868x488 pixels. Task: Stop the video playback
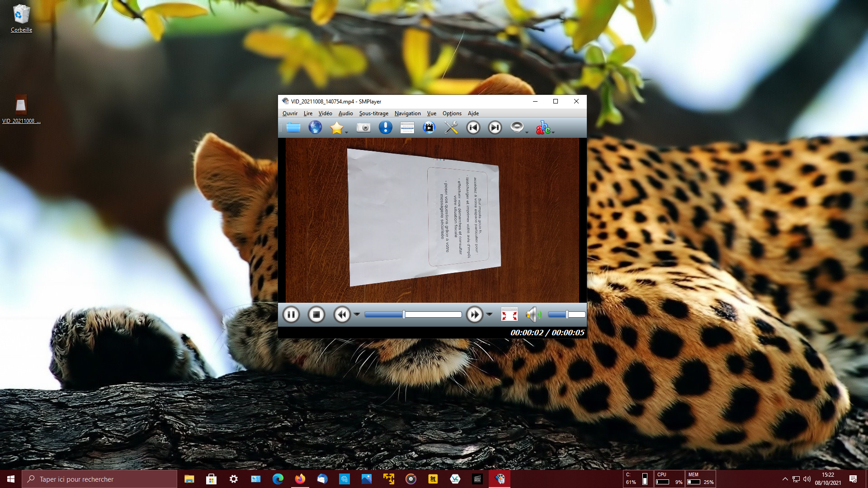pos(316,314)
